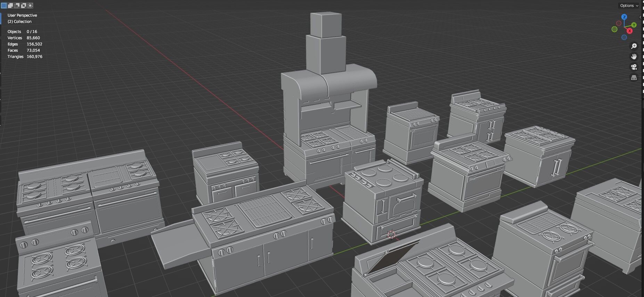Screen dimensions: 644x297
Task: Select the Extend Selection mode icon
Action: coord(11,6)
